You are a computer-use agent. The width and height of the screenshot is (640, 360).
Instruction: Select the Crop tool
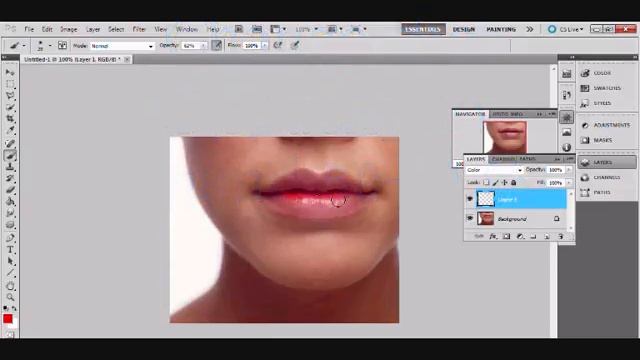tap(10, 119)
